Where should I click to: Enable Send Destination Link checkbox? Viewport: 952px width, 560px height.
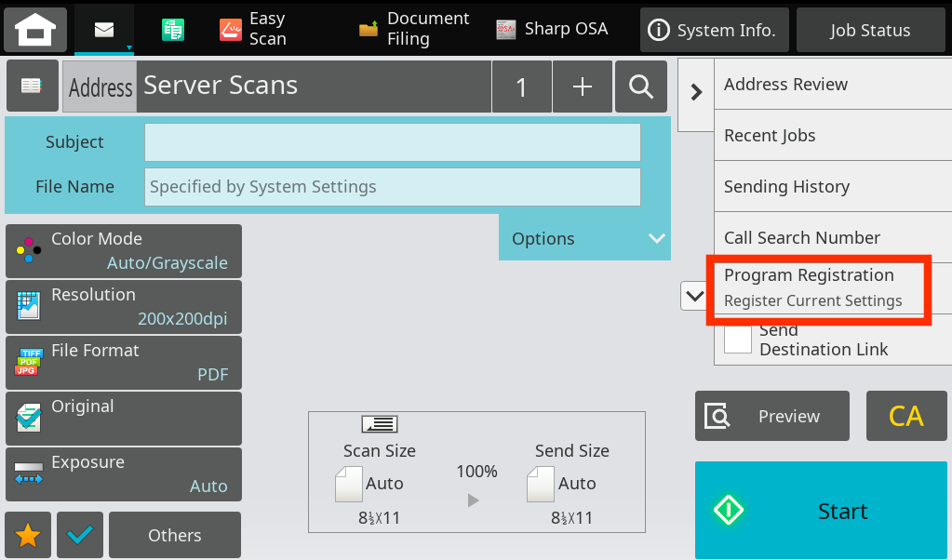[738, 339]
